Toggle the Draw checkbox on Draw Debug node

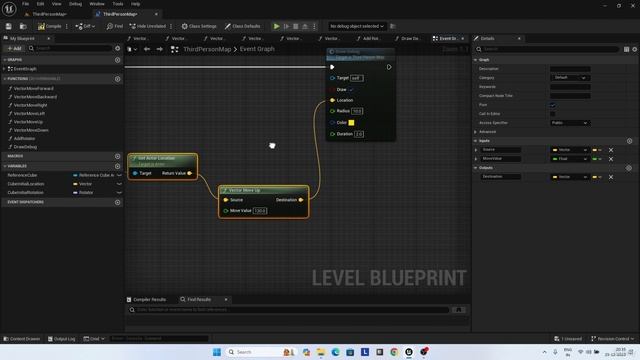point(351,89)
